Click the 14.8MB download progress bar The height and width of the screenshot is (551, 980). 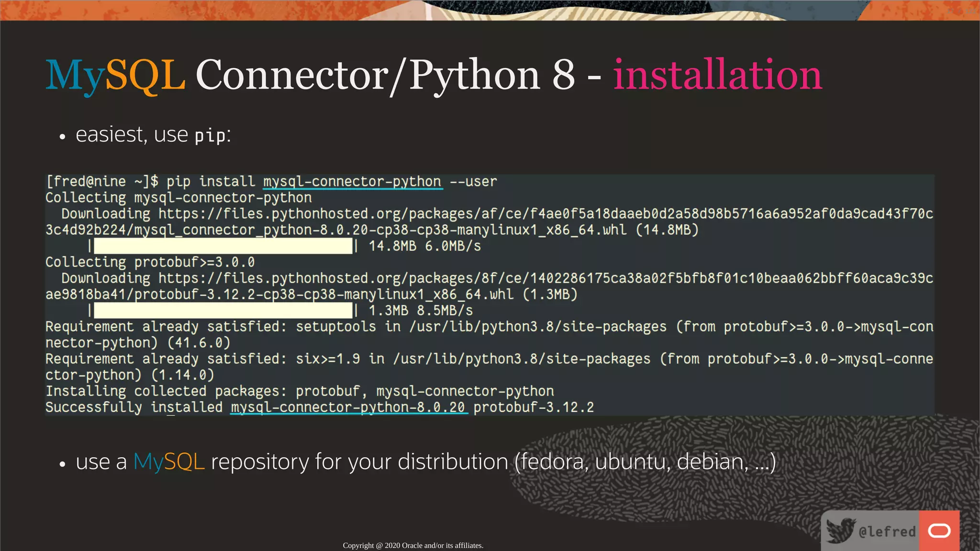[223, 246]
